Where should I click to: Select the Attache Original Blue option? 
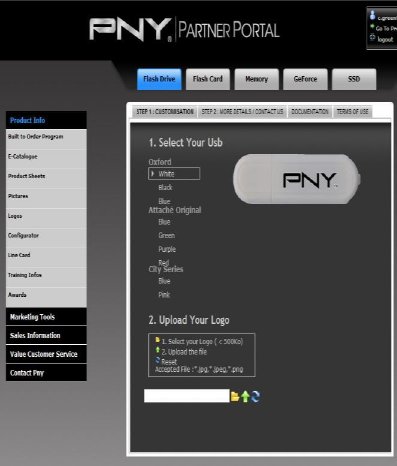pyautogui.click(x=164, y=222)
